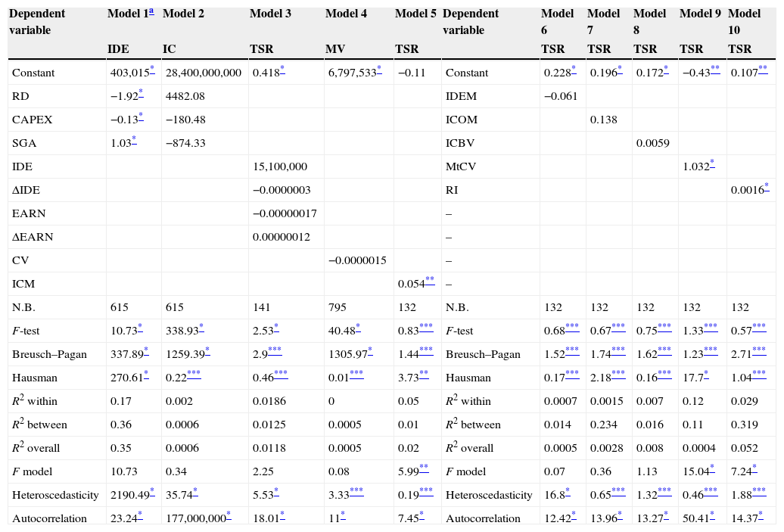Open the asterisk footnote on CAPEX −0.13
The height and width of the screenshot is (532, 784).
click(x=141, y=117)
